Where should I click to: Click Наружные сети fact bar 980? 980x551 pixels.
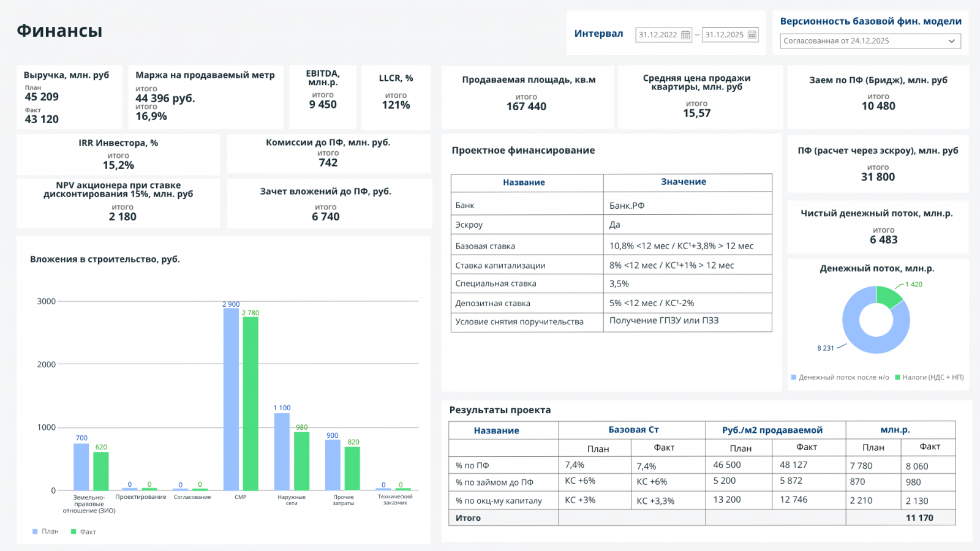coord(301,461)
